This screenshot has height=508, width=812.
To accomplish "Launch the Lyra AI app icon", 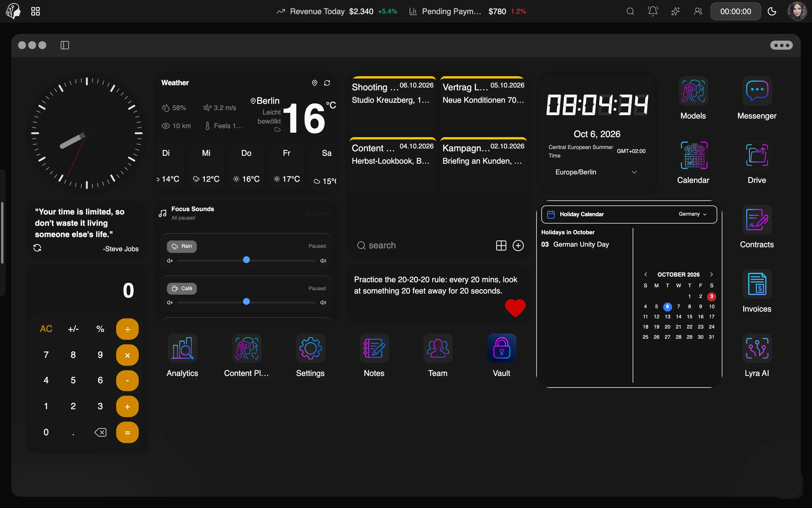I will pyautogui.click(x=757, y=348).
